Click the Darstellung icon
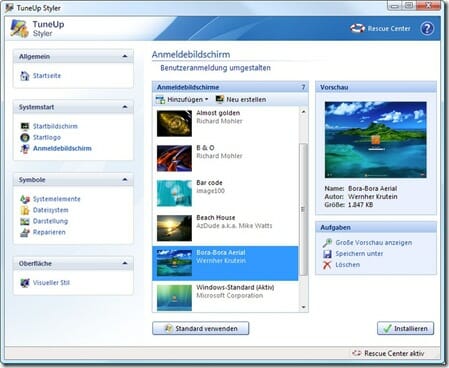This screenshot has height=368, width=449. (x=25, y=221)
